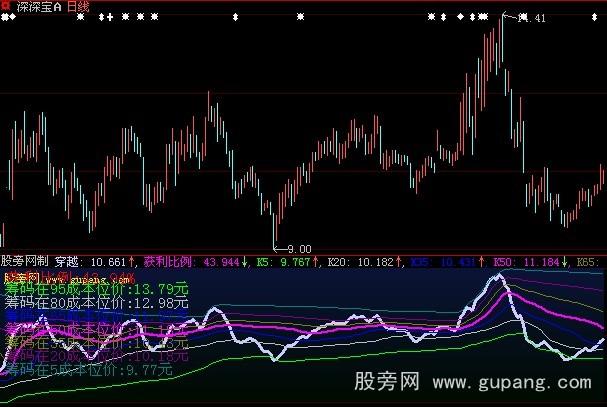Click the red app icon beside 深深宝A
This screenshot has width=607, height=407.
click(x=6, y=6)
